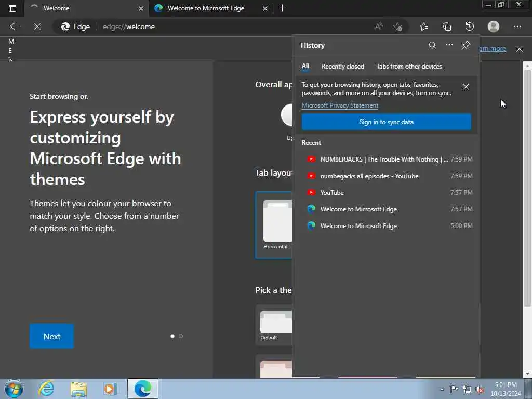This screenshot has height=399, width=532.
Task: Open a new tab
Action: [282, 8]
